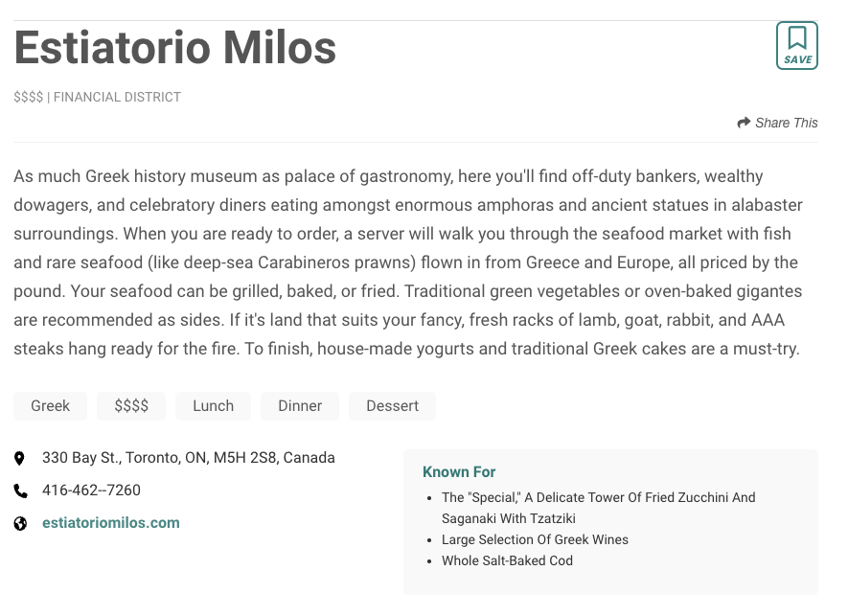Click the Large Selection Of Greek Wines item
This screenshot has width=848, height=616.
[x=535, y=539]
